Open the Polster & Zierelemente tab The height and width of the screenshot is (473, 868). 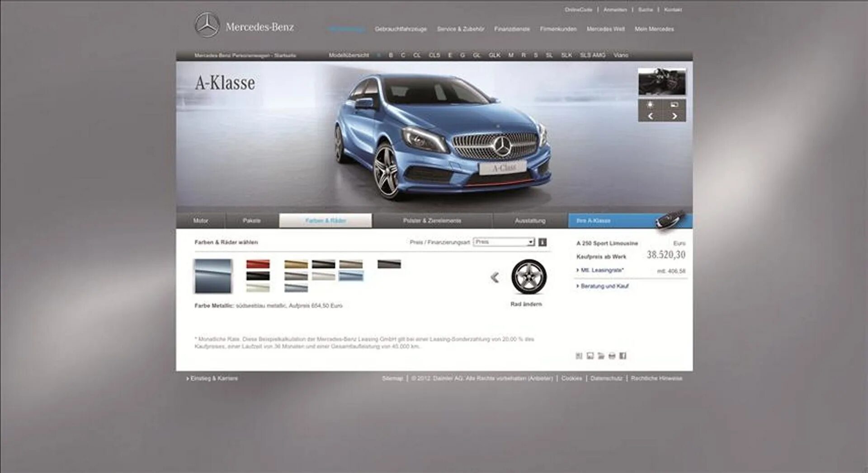(x=432, y=221)
